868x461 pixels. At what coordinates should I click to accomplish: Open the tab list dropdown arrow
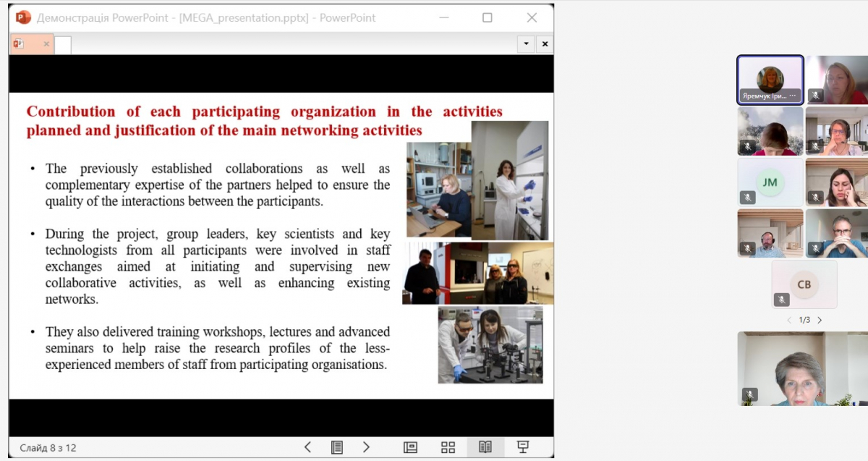(527, 44)
